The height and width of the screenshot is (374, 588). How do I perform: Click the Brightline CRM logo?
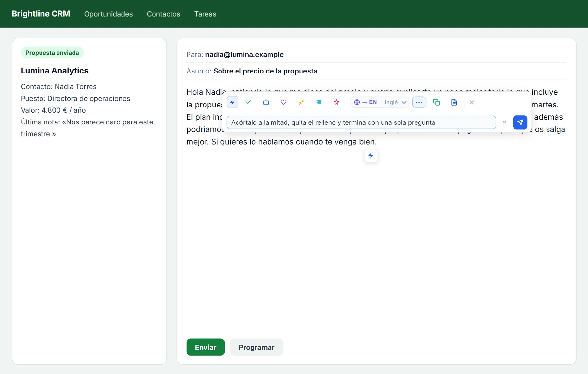click(41, 14)
